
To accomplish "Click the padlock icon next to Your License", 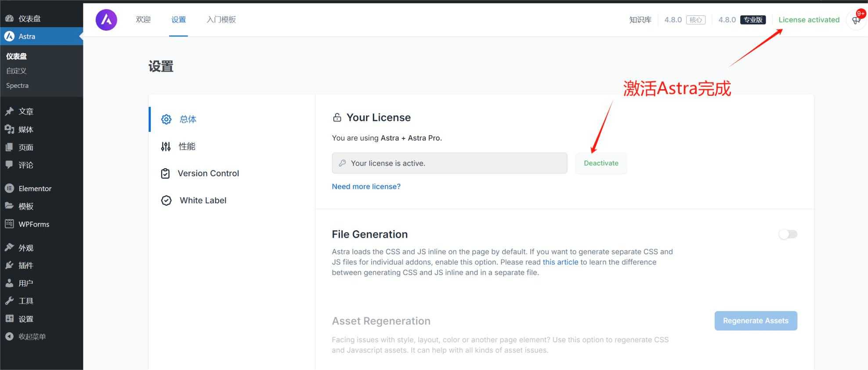I will (x=337, y=117).
